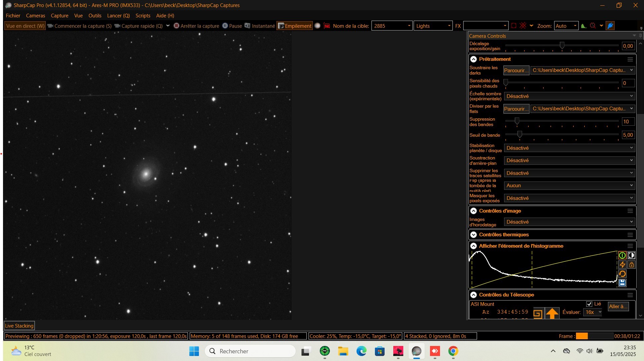This screenshot has height=361, width=644.
Task: Click the green histogram icon in toolbar
Action: click(584, 26)
